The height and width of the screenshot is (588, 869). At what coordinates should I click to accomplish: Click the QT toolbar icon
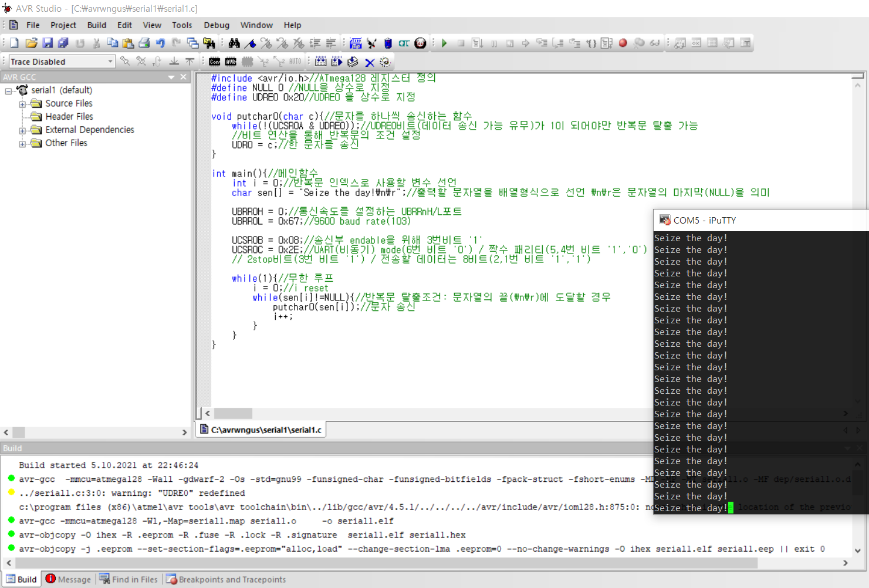pos(404,43)
